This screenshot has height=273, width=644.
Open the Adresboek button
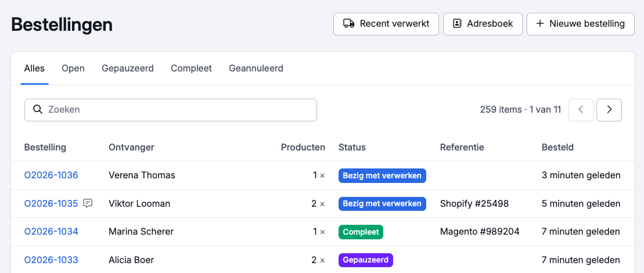coord(483,24)
